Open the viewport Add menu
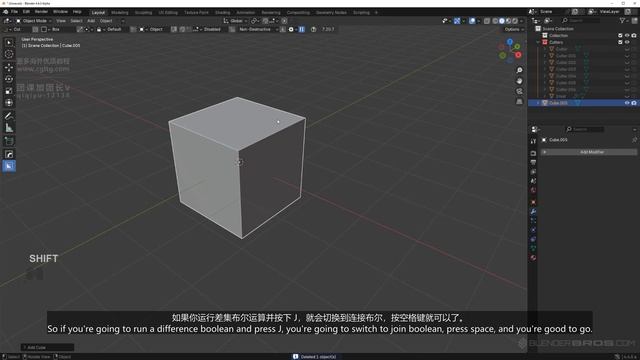The width and height of the screenshot is (640, 360). pyautogui.click(x=91, y=21)
